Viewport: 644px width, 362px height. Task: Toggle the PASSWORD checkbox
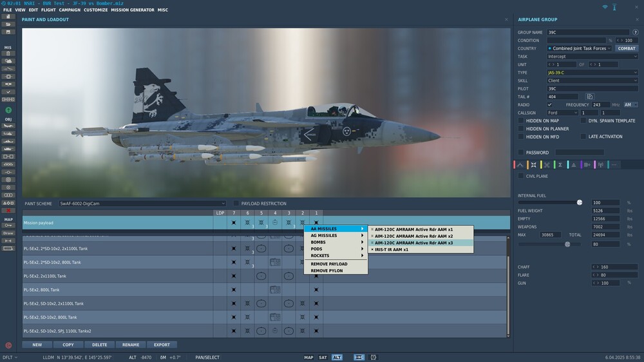[x=521, y=153]
